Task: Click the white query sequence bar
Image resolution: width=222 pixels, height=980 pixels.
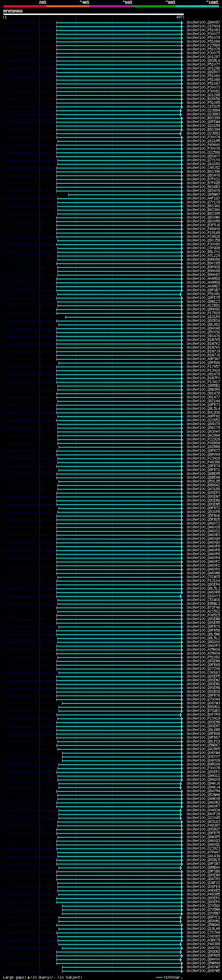Action: pyautogui.click(x=93, y=14)
